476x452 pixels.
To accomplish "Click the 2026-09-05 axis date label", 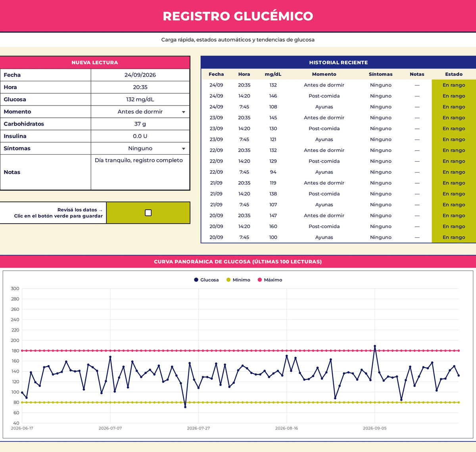I will (375, 428).
